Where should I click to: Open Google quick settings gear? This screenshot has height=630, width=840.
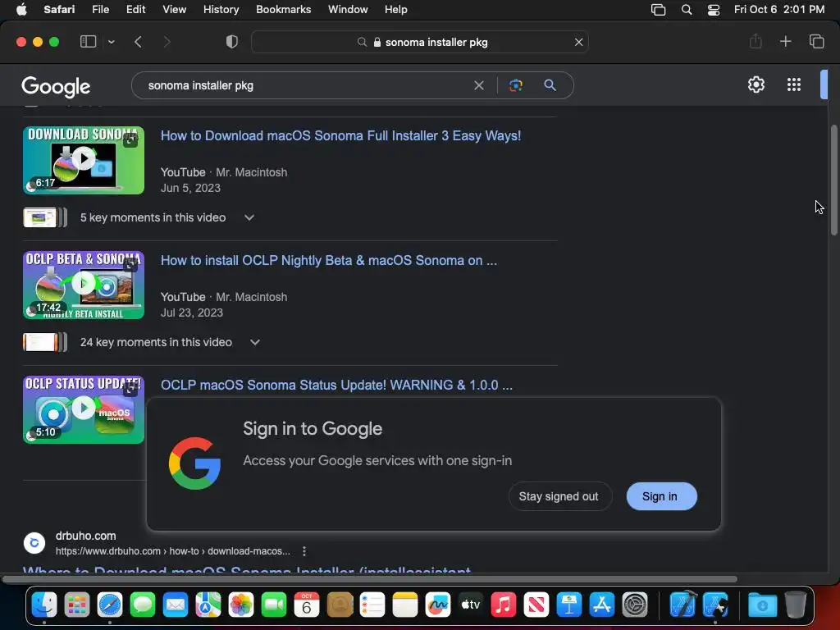(756, 84)
